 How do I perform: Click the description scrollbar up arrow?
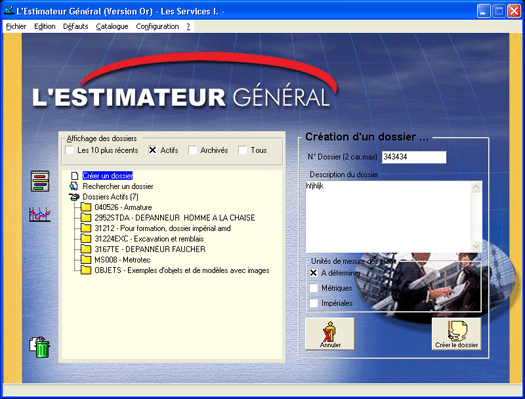point(476,187)
